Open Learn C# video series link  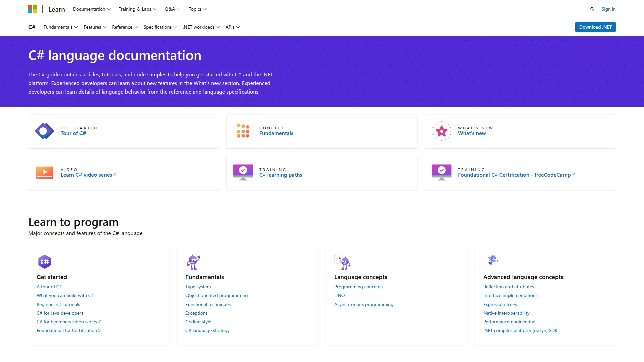(x=89, y=175)
